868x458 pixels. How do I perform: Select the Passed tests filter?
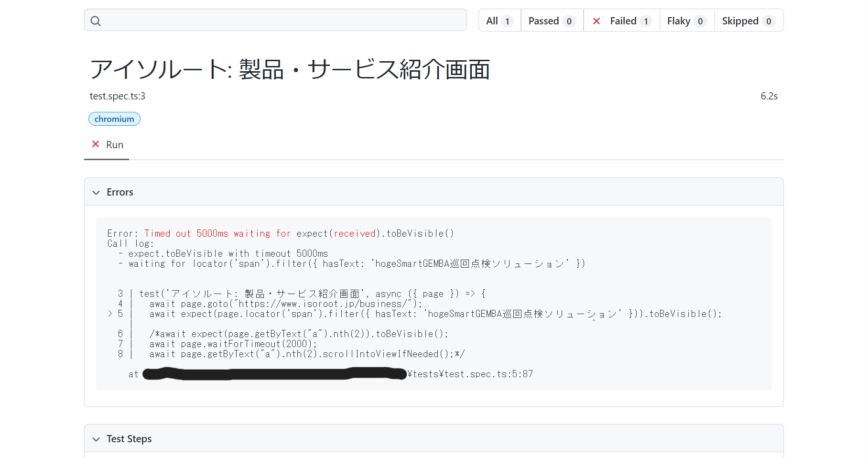[552, 21]
